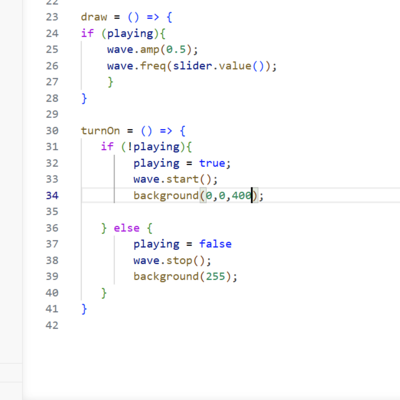Click 'wave.freq(slider.value());' code line
Screen dimensions: 400x400
coord(192,66)
